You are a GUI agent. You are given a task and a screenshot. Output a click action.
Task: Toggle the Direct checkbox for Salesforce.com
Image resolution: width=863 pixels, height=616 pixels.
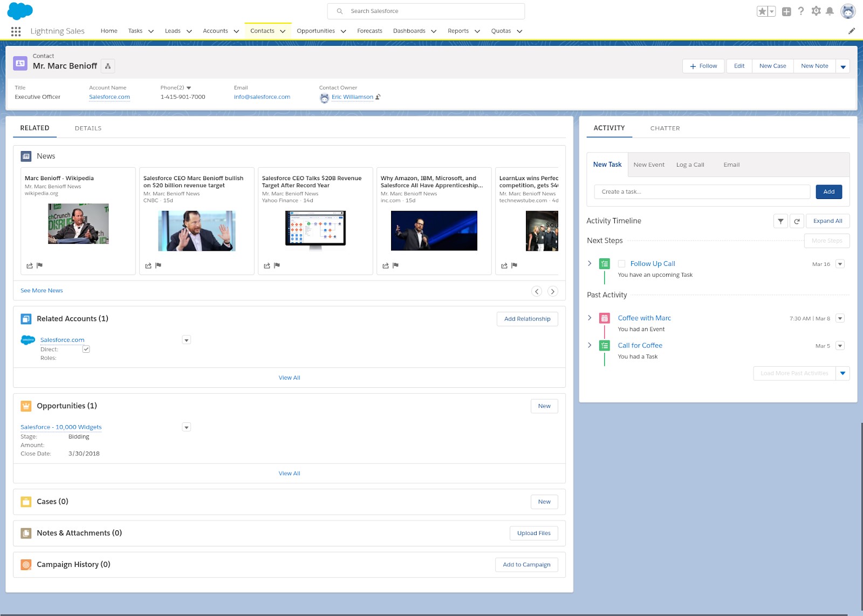click(86, 349)
